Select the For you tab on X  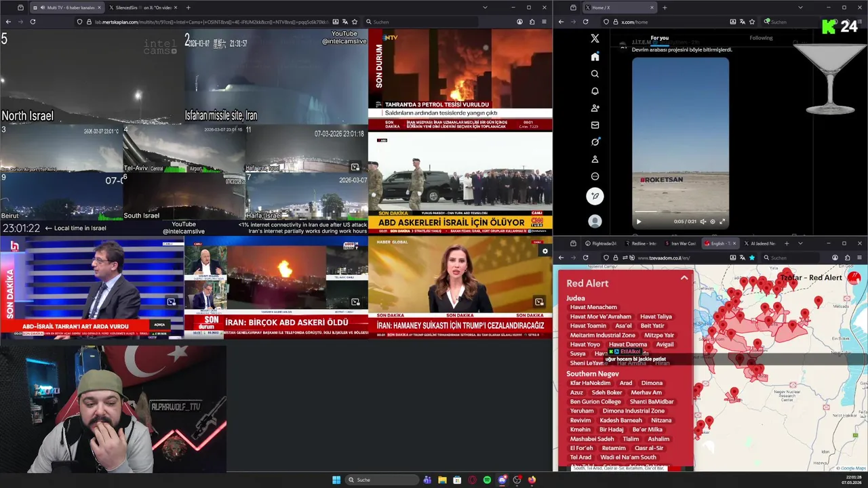(660, 38)
